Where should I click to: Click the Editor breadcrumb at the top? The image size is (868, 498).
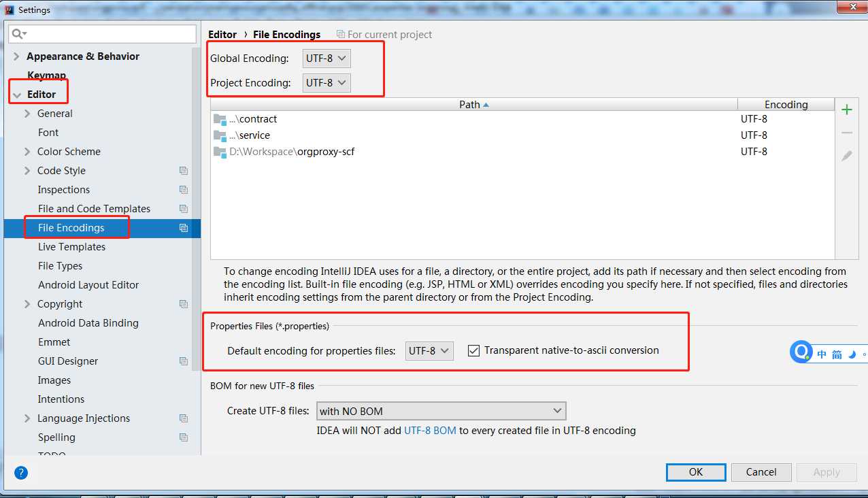click(x=222, y=35)
